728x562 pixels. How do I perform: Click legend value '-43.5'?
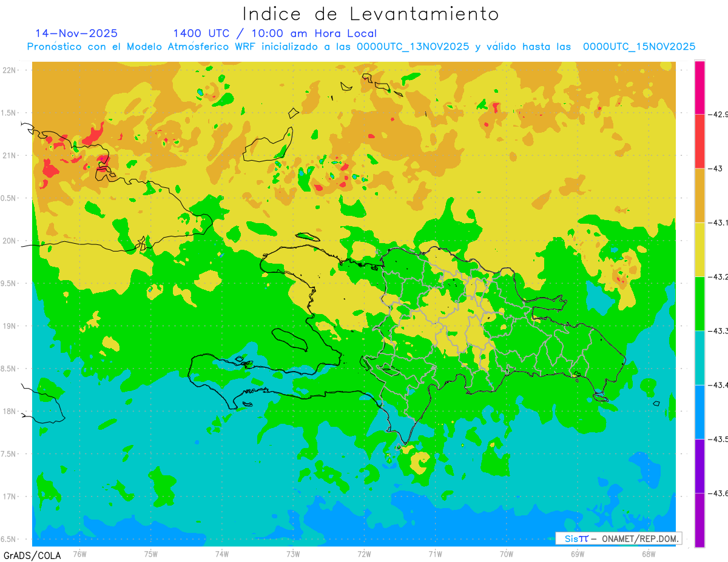718,439
